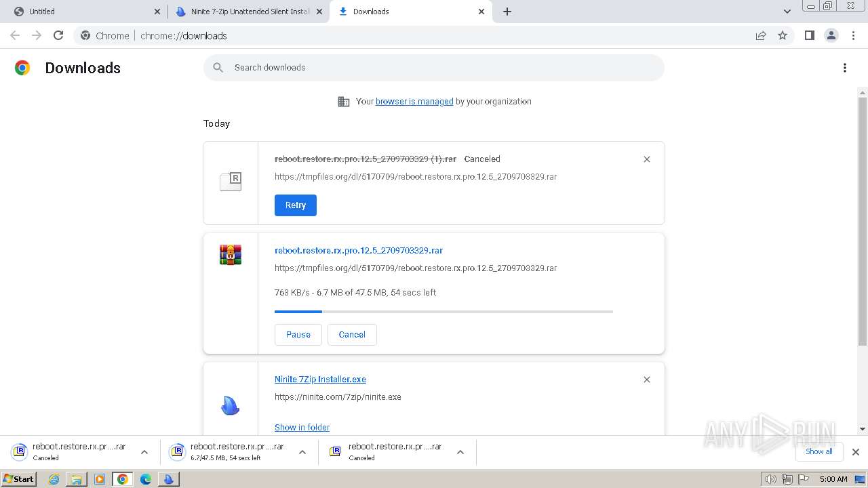Click the Chrome icon in the taskbar
The height and width of the screenshot is (488, 868).
123,479
